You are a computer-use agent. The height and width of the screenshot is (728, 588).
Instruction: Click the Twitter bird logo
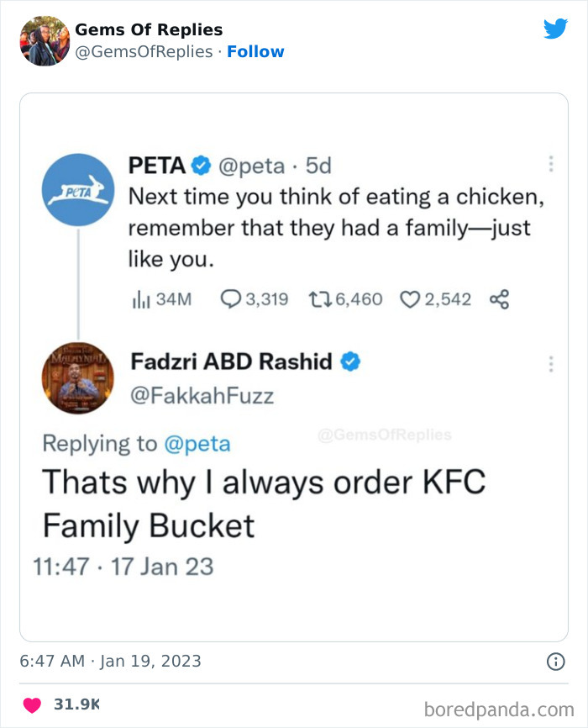click(556, 29)
